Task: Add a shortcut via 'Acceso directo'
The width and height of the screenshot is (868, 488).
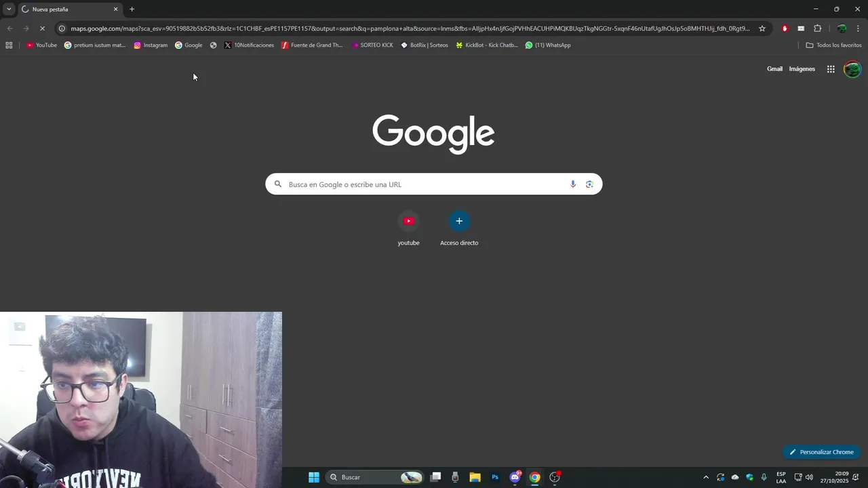Action: coord(459,229)
